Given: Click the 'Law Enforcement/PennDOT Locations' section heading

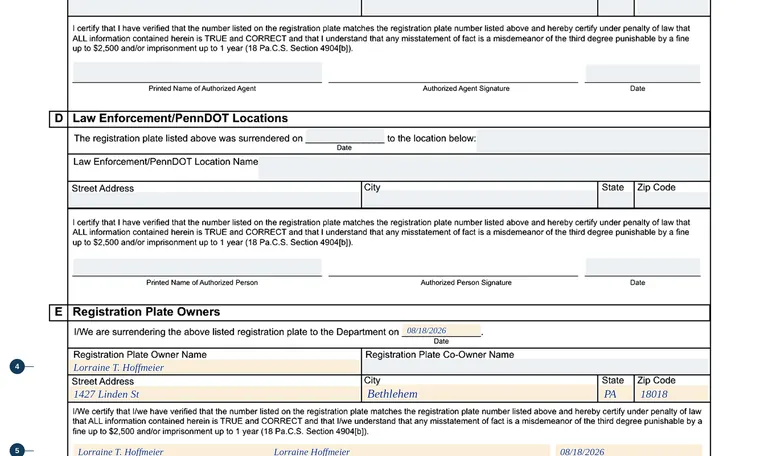Looking at the screenshot, I should click(x=180, y=118).
